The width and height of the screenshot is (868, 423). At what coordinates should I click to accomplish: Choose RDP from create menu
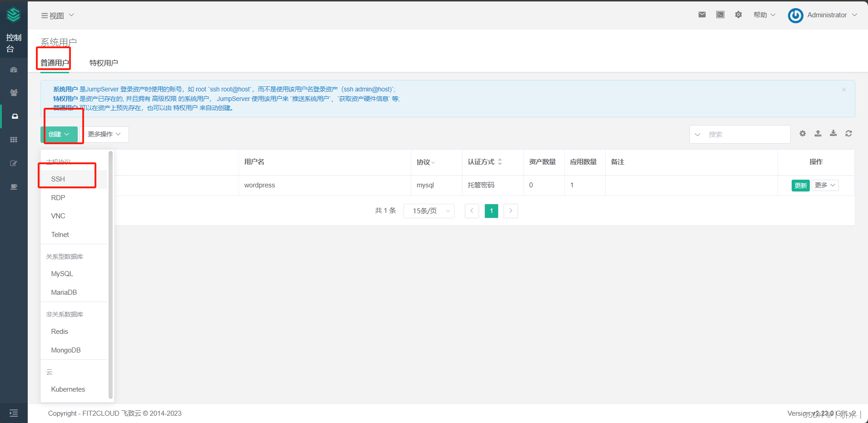74,198
